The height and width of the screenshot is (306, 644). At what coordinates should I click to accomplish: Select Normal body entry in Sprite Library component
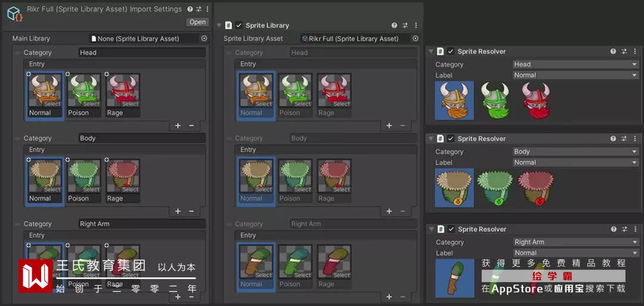point(256,181)
